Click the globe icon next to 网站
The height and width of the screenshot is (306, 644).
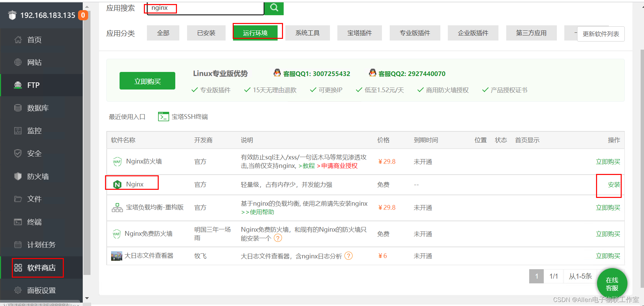pyautogui.click(x=18, y=62)
